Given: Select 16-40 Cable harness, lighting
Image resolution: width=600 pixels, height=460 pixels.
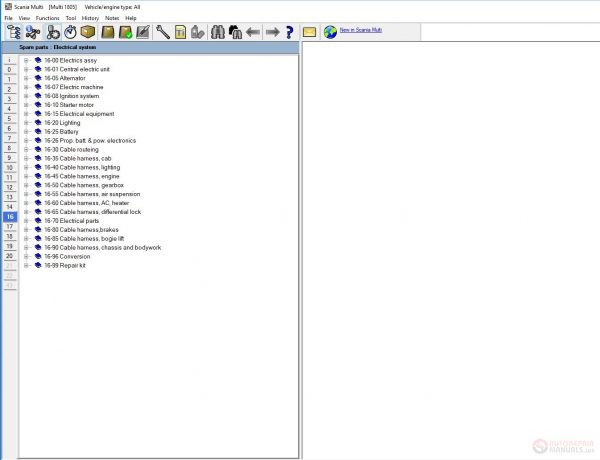Looking at the screenshot, I should [82, 168].
